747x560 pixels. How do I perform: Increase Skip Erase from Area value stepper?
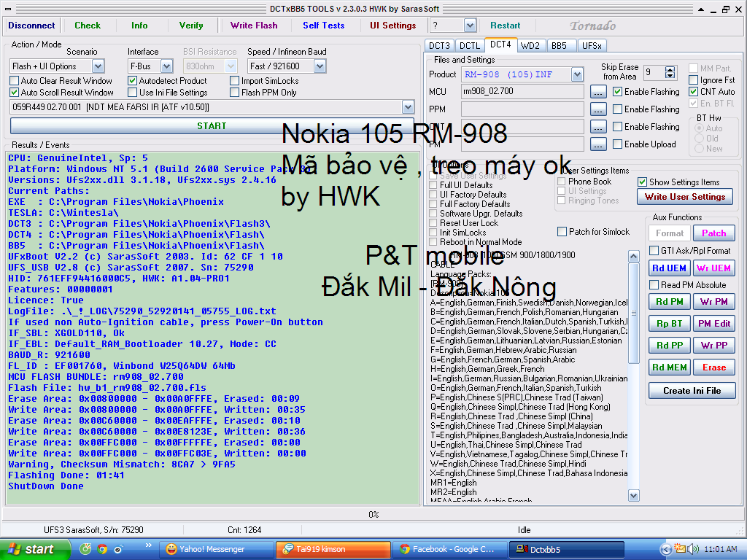(670, 69)
